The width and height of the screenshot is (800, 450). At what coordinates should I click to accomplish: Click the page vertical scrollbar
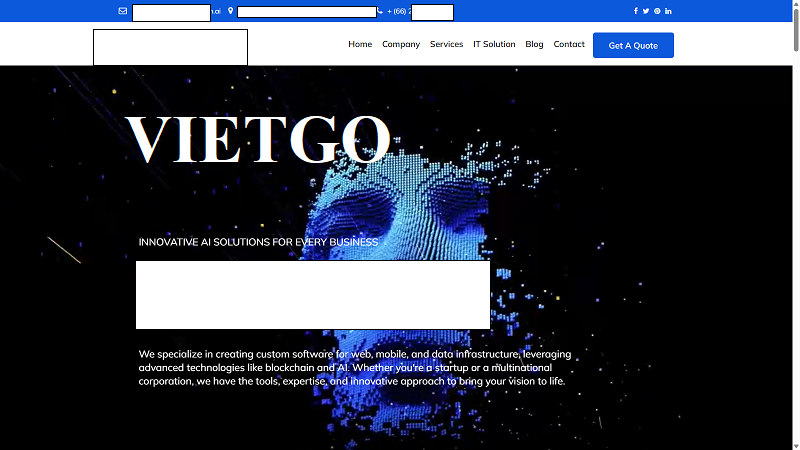pos(794,200)
